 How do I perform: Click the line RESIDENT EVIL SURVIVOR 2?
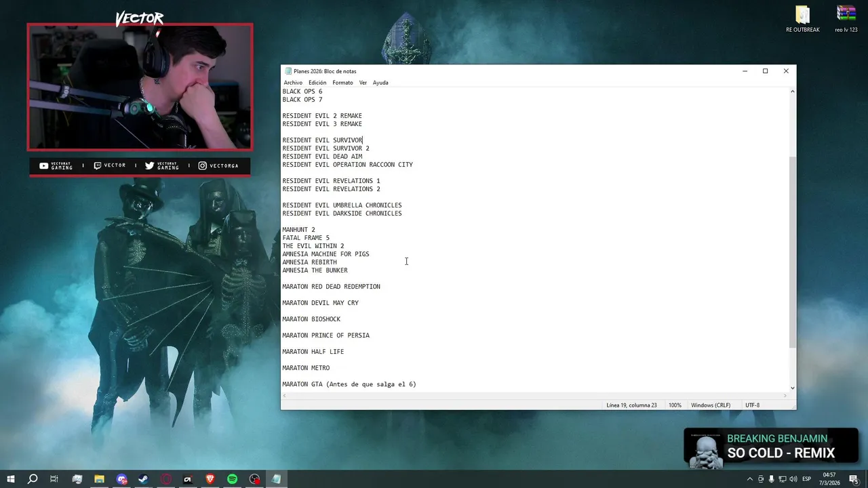[x=326, y=148]
